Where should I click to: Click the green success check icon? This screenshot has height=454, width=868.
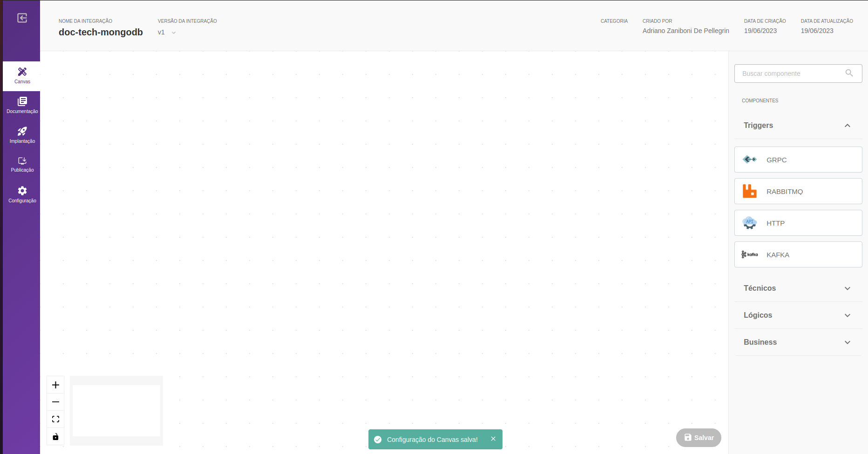pos(378,440)
